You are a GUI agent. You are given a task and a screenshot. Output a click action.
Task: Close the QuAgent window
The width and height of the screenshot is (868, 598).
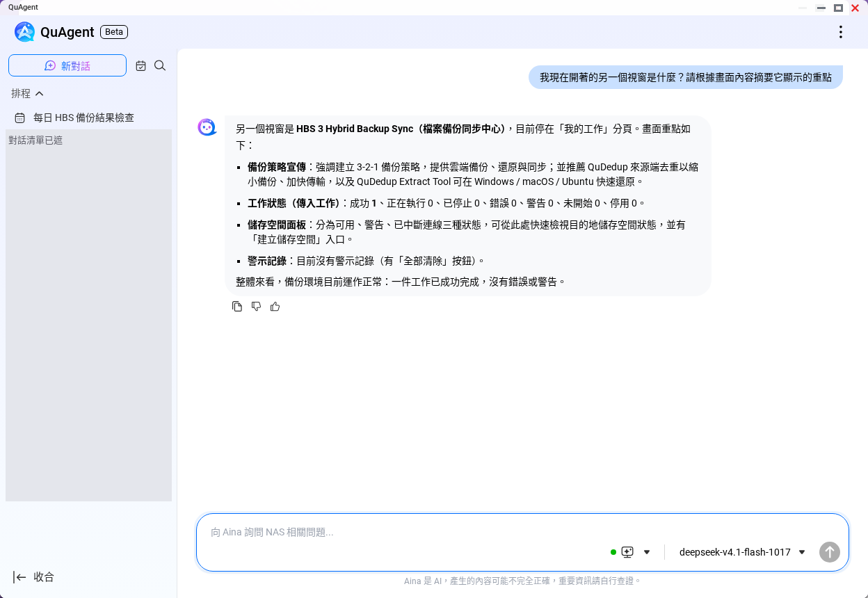pos(855,8)
